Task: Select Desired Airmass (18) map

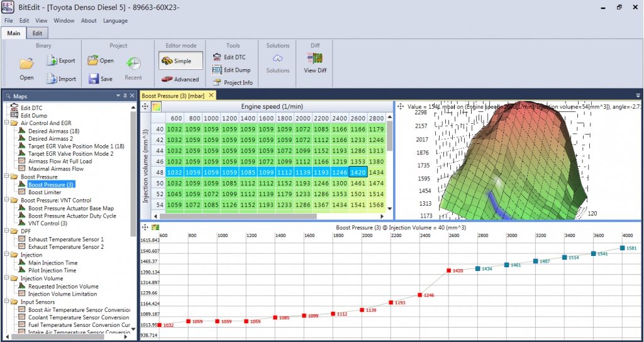Action: point(54,131)
